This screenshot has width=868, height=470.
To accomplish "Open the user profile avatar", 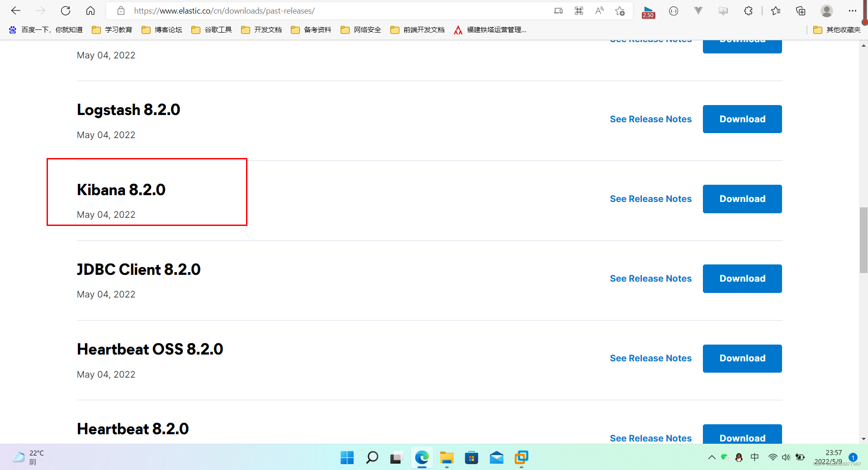I will click(827, 11).
